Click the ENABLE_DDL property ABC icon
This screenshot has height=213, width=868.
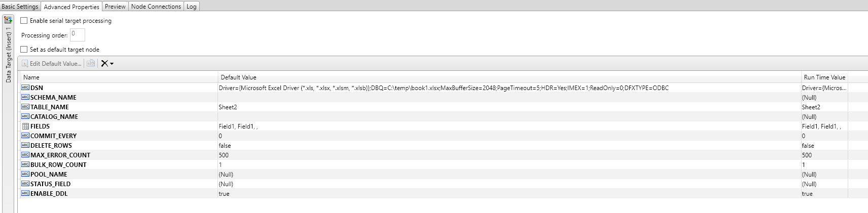tap(25, 194)
